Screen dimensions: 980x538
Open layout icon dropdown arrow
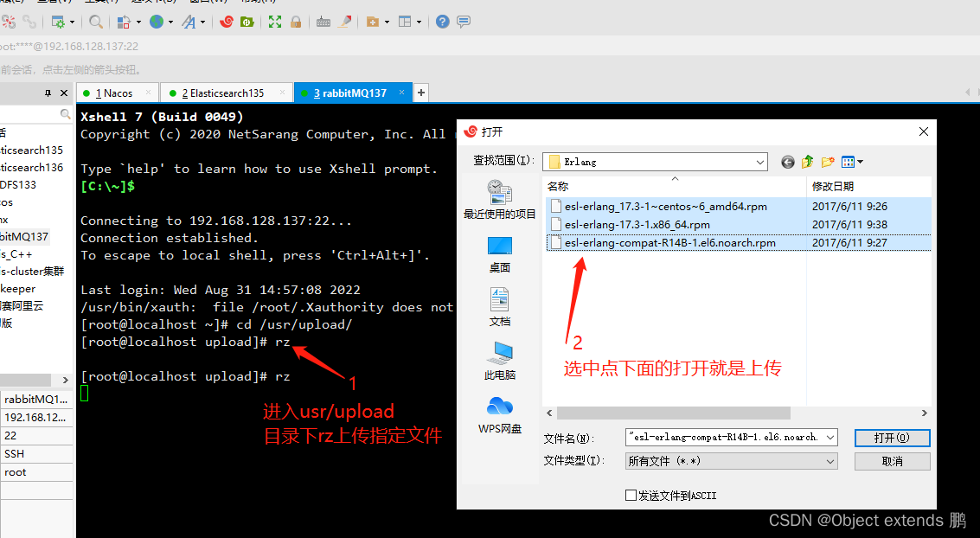point(419,22)
